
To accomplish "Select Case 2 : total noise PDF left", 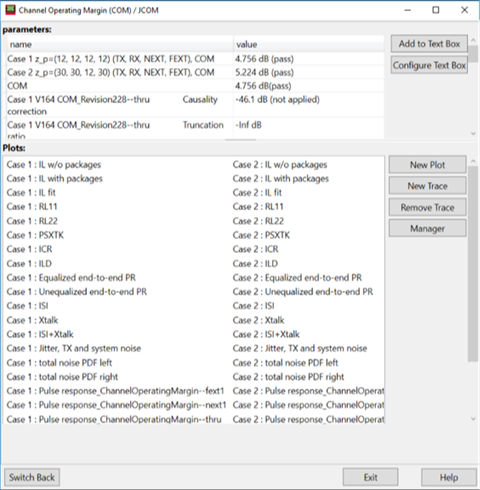I will coord(285,362).
